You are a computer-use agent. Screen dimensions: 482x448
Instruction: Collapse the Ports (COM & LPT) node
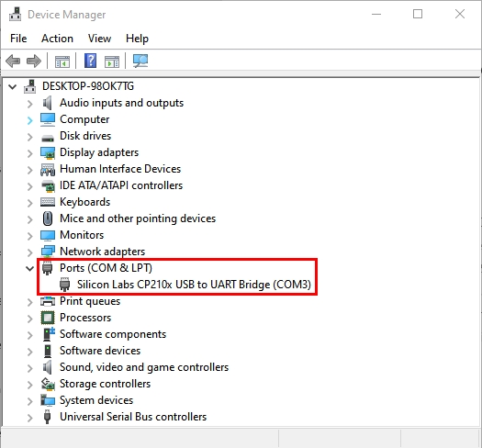(x=29, y=268)
